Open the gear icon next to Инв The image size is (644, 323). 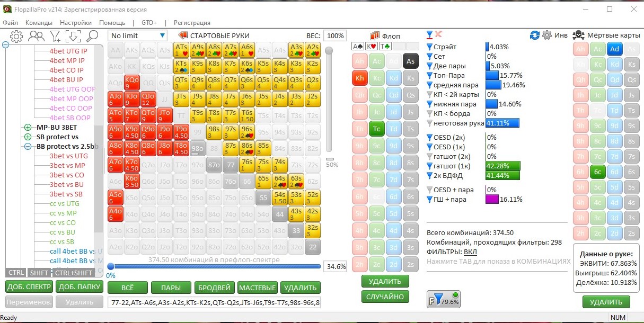click(x=547, y=35)
